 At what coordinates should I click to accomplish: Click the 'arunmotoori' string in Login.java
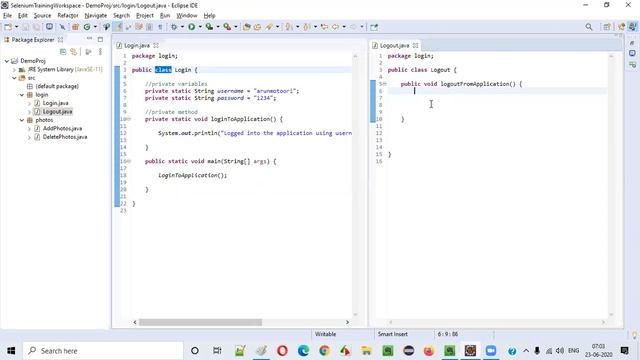[276, 91]
